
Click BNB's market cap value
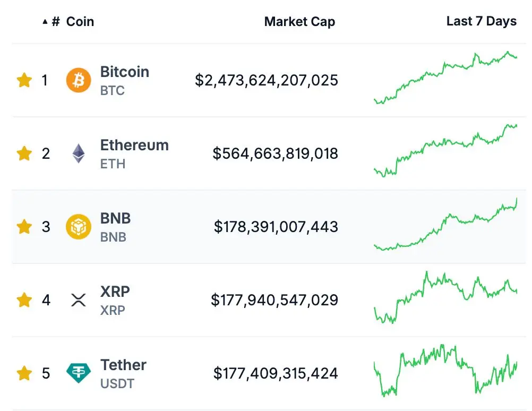click(x=276, y=227)
